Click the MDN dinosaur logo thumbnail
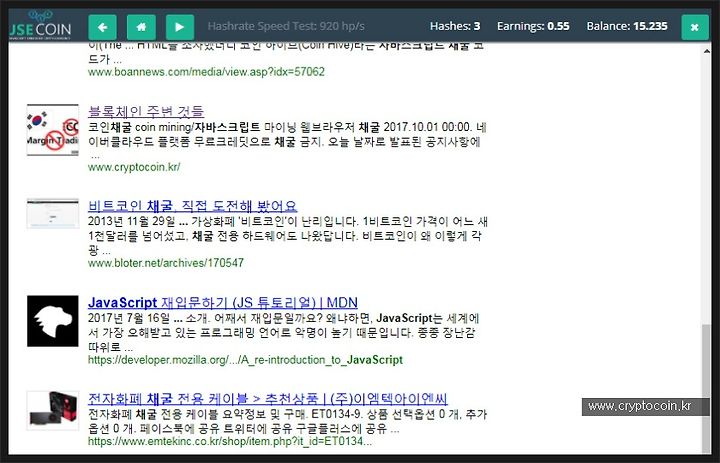The image size is (720, 463). [53, 321]
